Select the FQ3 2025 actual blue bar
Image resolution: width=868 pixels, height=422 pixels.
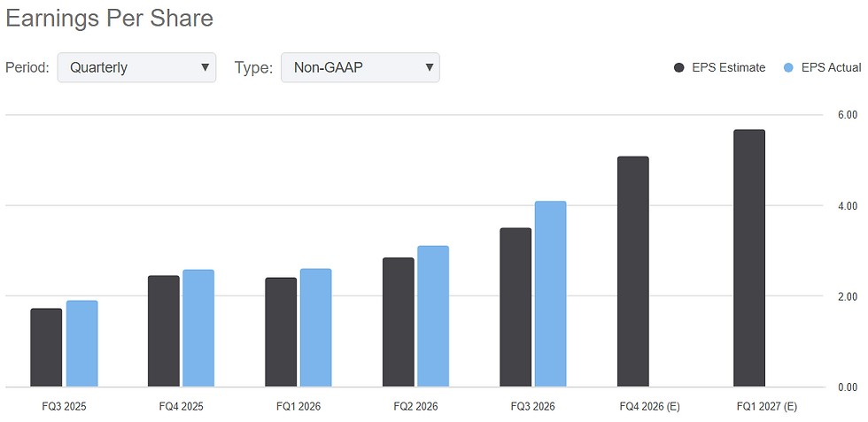[x=81, y=343]
